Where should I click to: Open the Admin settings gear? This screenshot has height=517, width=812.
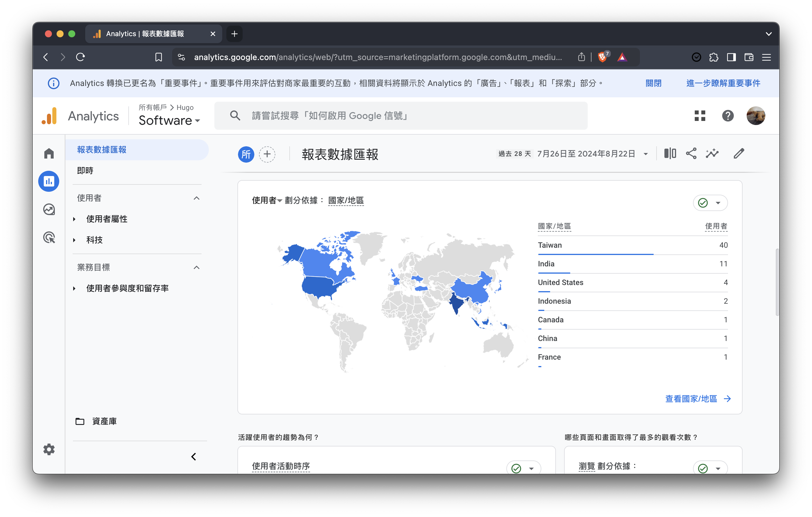[x=49, y=449]
